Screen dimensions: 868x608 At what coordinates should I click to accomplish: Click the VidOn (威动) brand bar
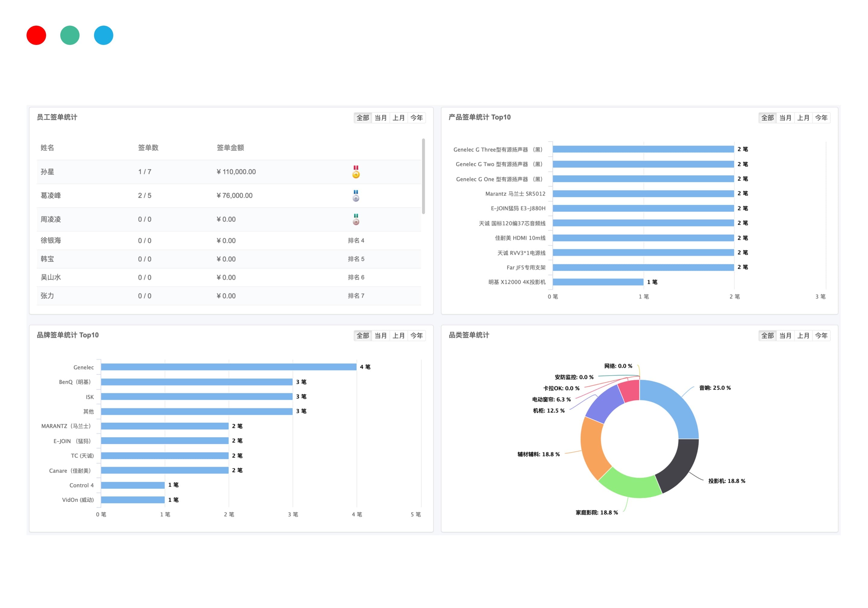(133, 500)
